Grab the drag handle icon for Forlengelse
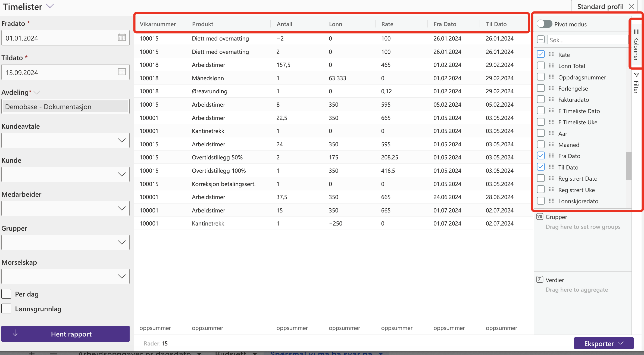Screen dimensions: 644x355 [x=551, y=88]
